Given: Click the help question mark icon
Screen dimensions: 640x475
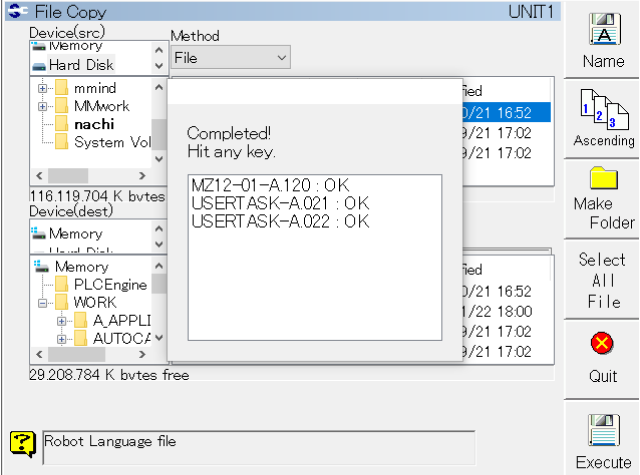Looking at the screenshot, I should [x=23, y=441].
